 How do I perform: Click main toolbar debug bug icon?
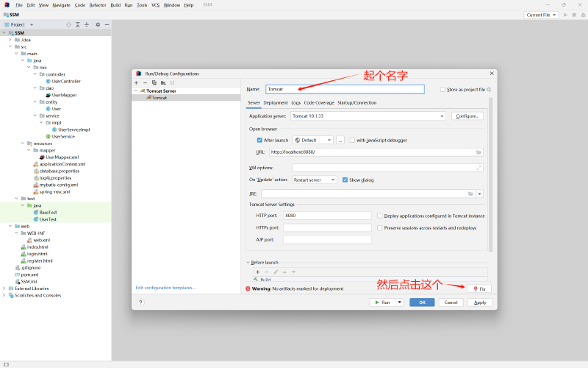(583, 15)
